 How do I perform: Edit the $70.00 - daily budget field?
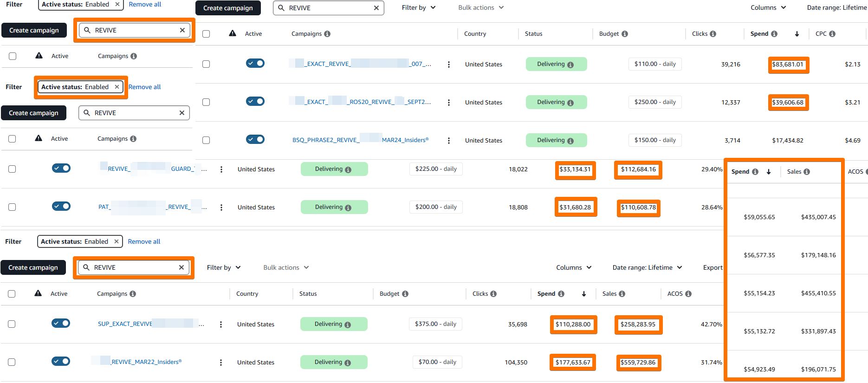tap(437, 362)
